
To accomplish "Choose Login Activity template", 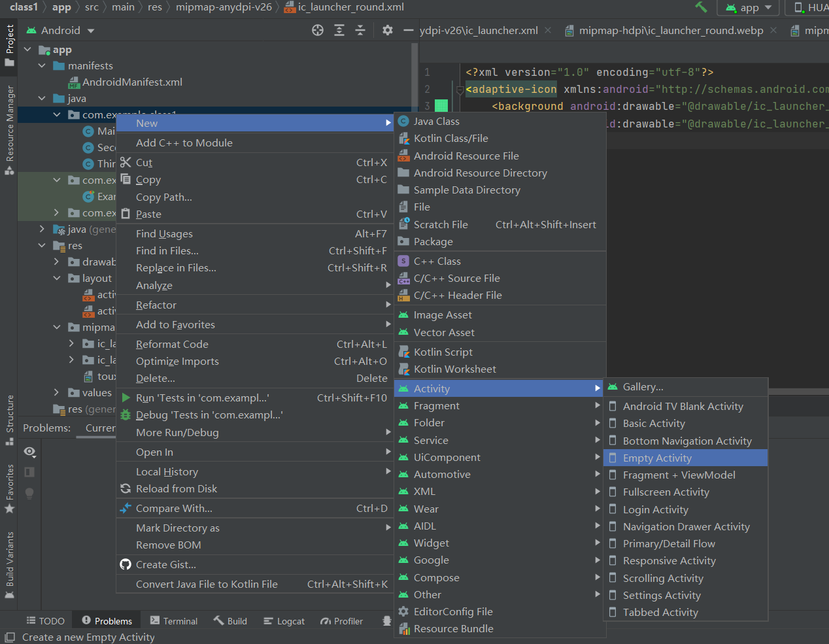I will pos(685,510).
